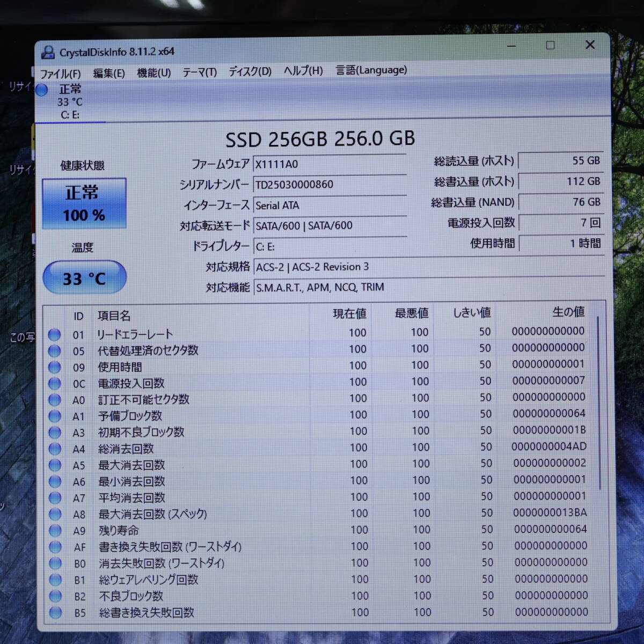Viewport: 644px width, 644px height.
Task: Click status orb for B2 不良ブロック数
Action: click(55, 596)
